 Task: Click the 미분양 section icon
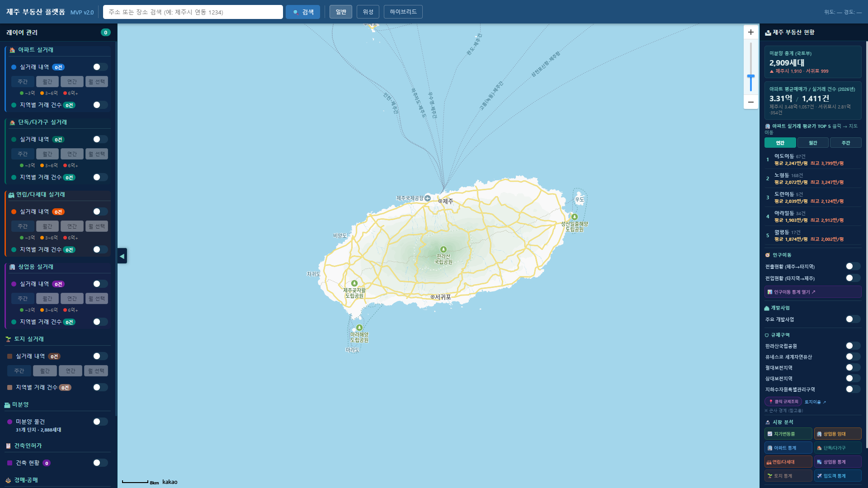click(x=7, y=405)
